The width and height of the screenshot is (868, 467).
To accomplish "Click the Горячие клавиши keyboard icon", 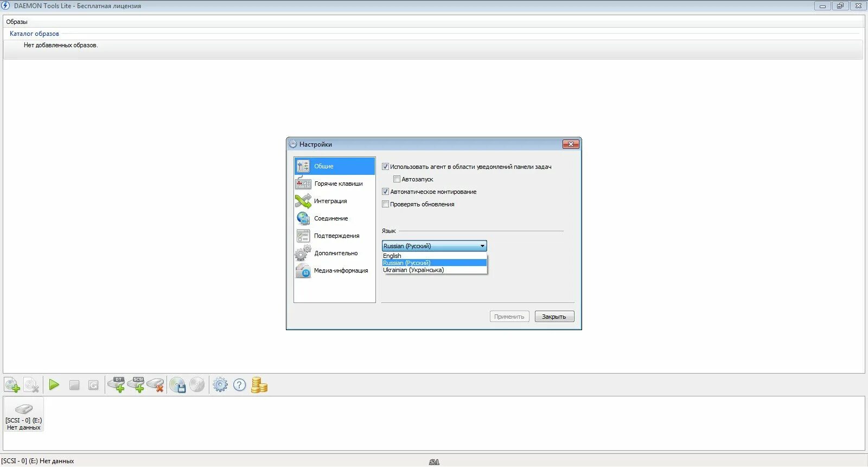I will pyautogui.click(x=303, y=184).
